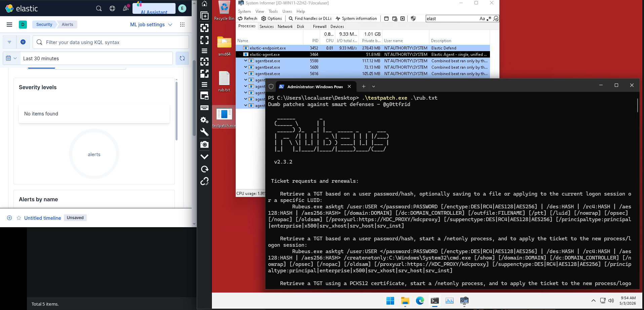The width and height of the screenshot is (644, 310).
Task: Open Microsoft Edge from the taskbar
Action: 420,301
